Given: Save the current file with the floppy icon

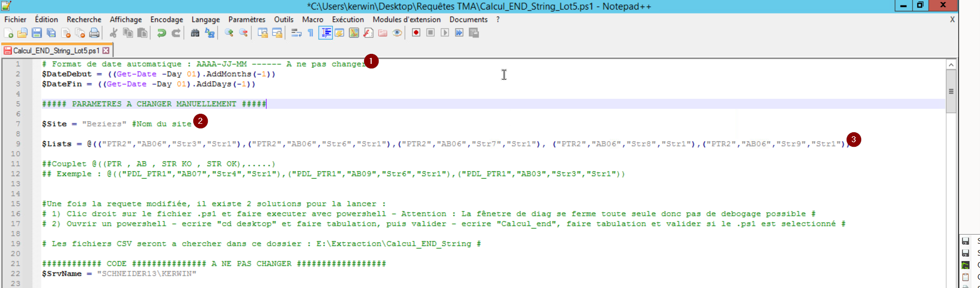Looking at the screenshot, I should pos(36,33).
